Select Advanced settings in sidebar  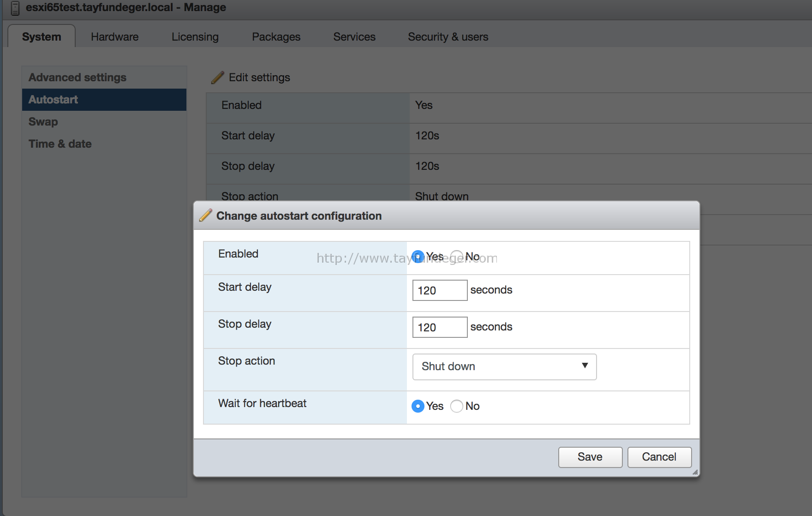pos(104,77)
